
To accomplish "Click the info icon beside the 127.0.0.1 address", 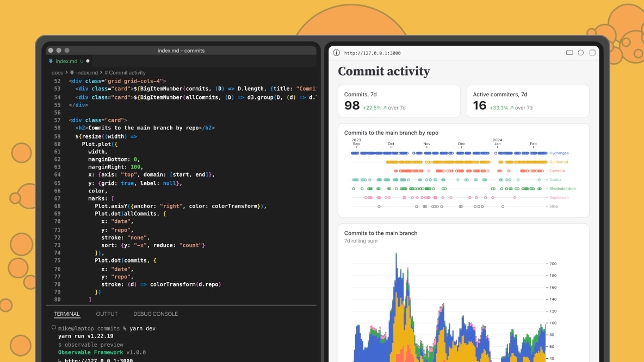I will tap(336, 52).
